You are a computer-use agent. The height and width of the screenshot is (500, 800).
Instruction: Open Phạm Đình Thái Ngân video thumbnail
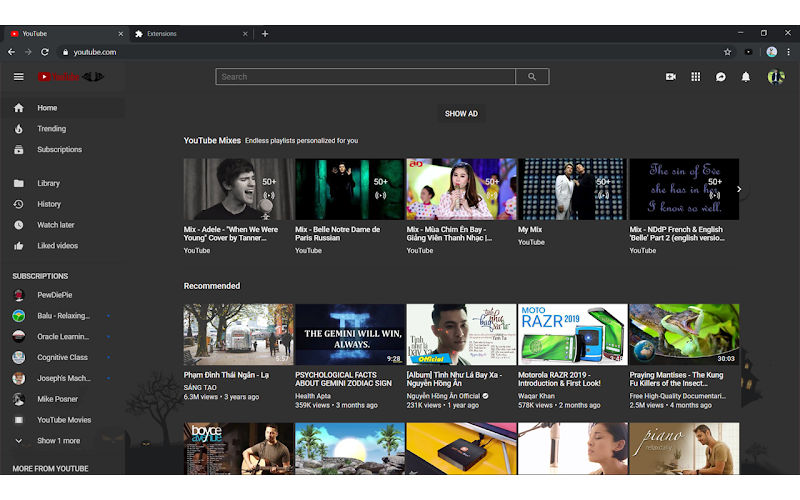click(238, 335)
